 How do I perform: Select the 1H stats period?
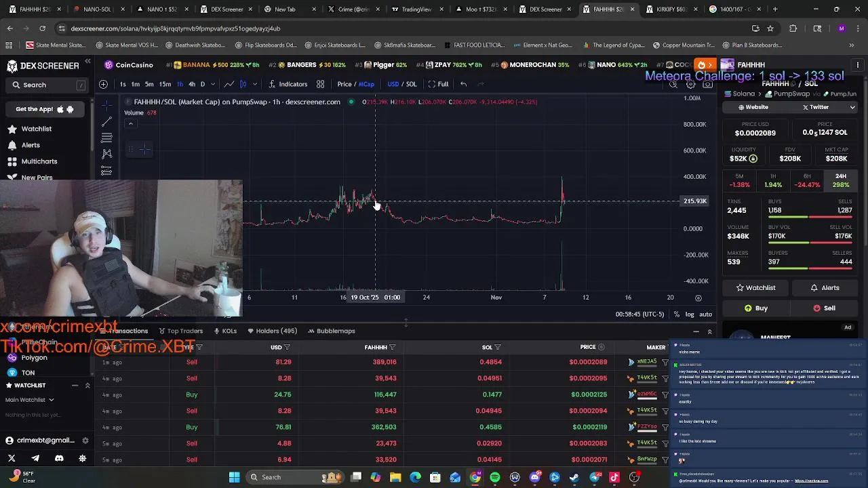(773, 180)
